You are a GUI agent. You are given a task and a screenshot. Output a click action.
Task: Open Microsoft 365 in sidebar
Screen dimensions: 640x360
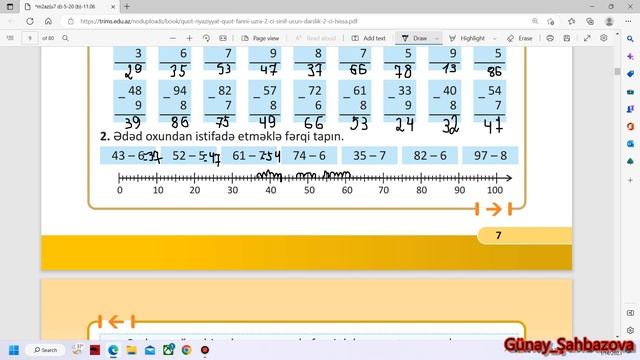tap(630, 127)
